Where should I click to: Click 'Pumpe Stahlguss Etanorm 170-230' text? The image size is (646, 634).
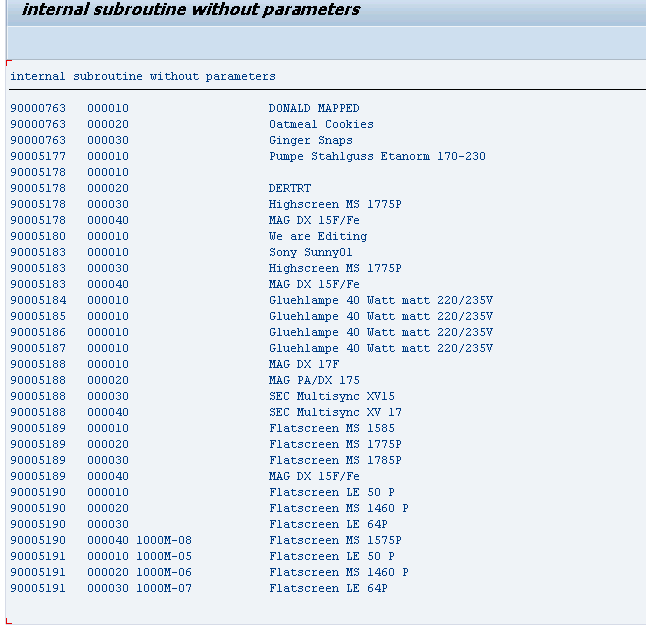point(377,156)
